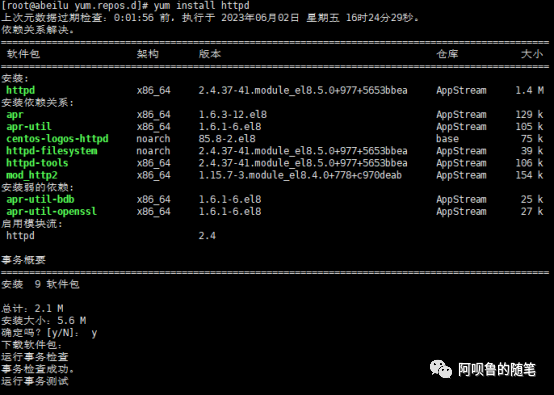
Task: Click the 大小 column header
Action: coord(532,54)
